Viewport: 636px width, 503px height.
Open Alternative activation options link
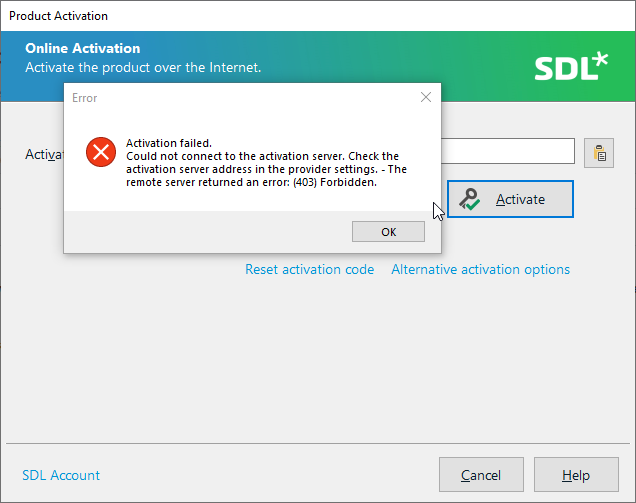click(480, 269)
